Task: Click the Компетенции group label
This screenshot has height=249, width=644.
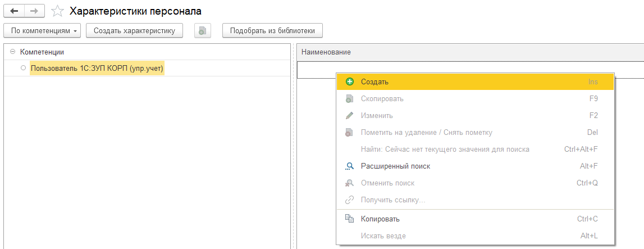Action: [x=42, y=52]
